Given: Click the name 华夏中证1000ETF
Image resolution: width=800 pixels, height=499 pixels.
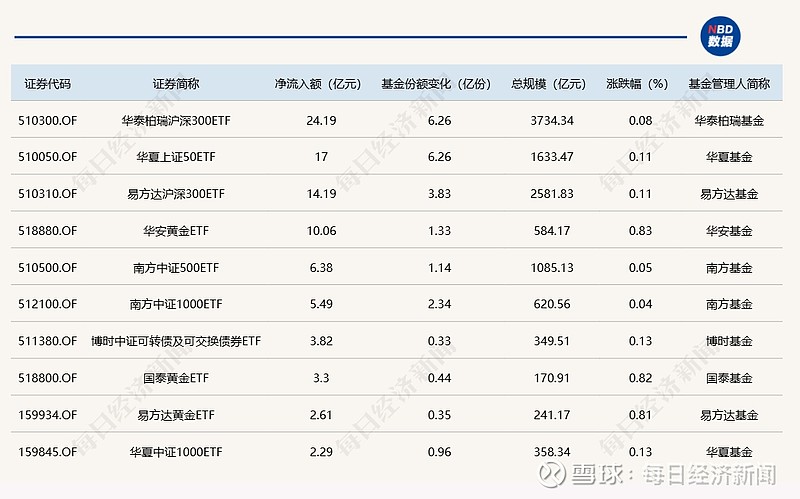Looking at the screenshot, I should (176, 452).
